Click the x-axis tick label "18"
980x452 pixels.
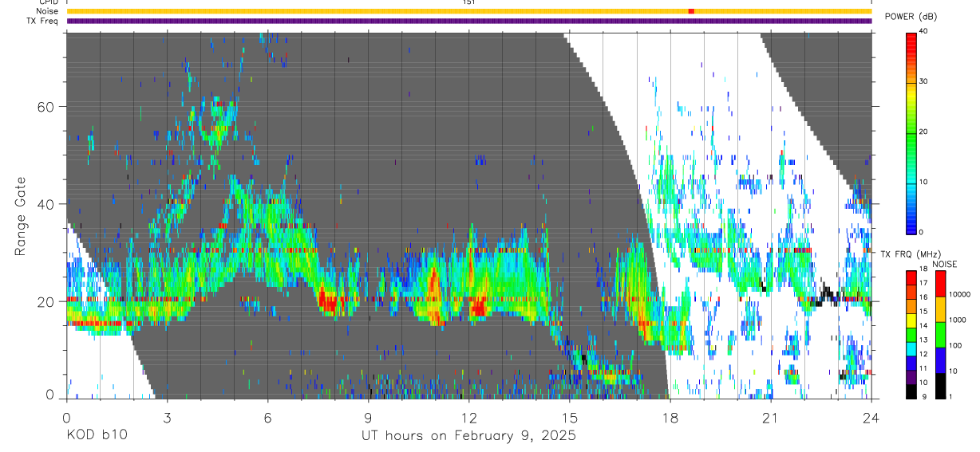[670, 417]
